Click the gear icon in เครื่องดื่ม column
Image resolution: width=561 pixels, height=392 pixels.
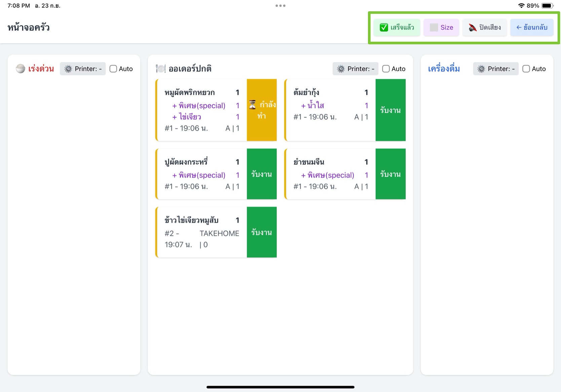click(x=481, y=69)
